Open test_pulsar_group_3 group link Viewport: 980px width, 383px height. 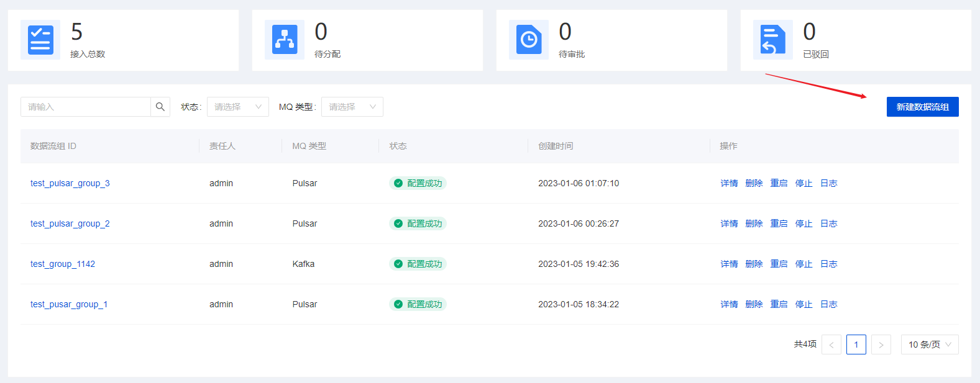tap(70, 183)
